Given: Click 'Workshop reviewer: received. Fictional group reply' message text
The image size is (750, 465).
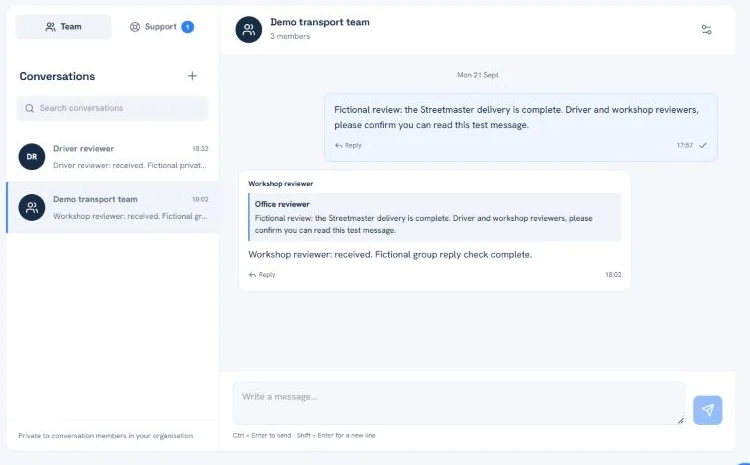Looking at the screenshot, I should click(x=390, y=255).
